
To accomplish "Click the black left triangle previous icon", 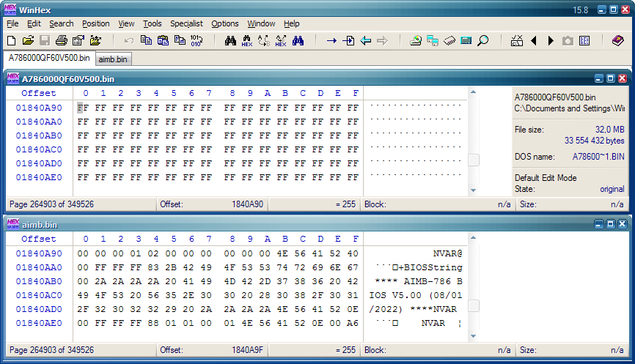I will [534, 40].
